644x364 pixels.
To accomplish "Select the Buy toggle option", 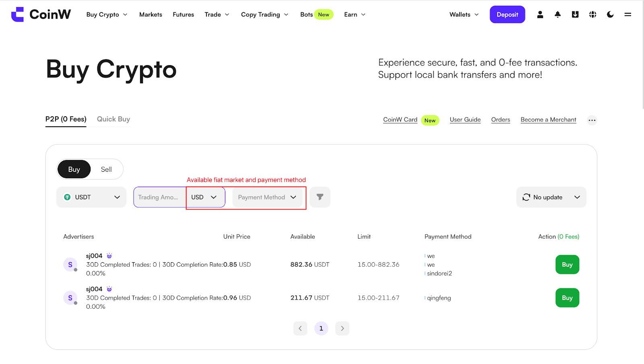I will point(74,169).
